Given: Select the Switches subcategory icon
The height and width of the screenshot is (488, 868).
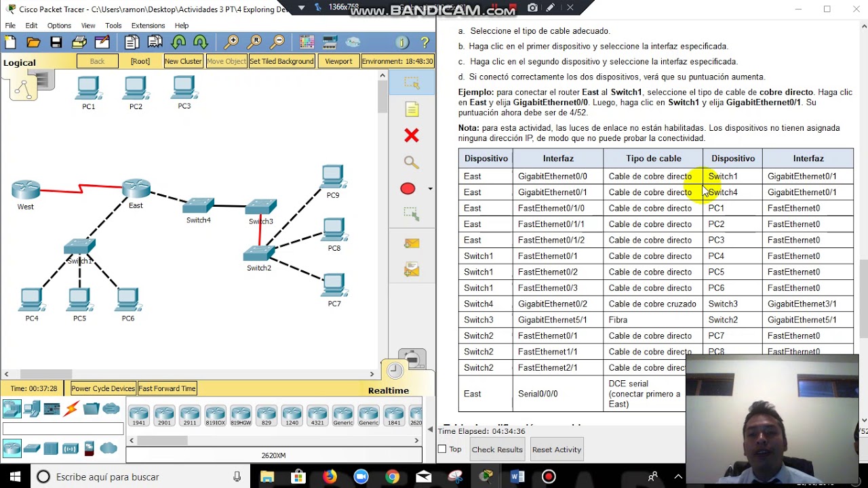Looking at the screenshot, I should click(32, 448).
